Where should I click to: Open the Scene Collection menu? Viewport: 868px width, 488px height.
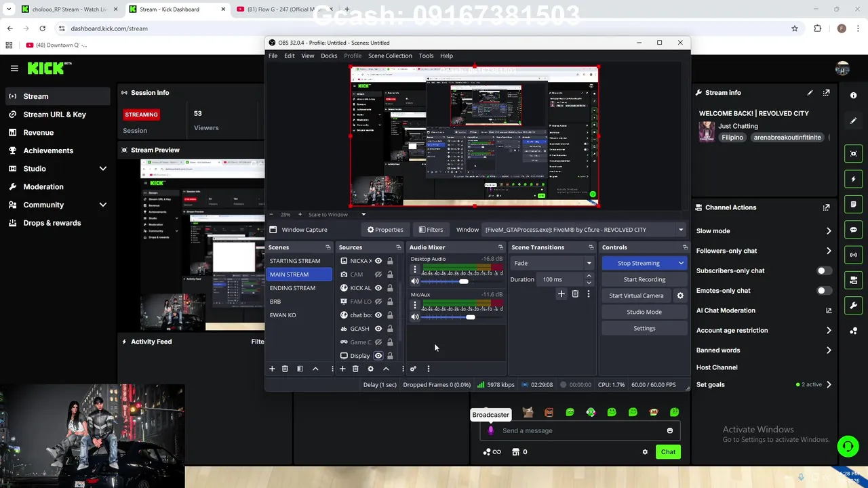pos(390,56)
